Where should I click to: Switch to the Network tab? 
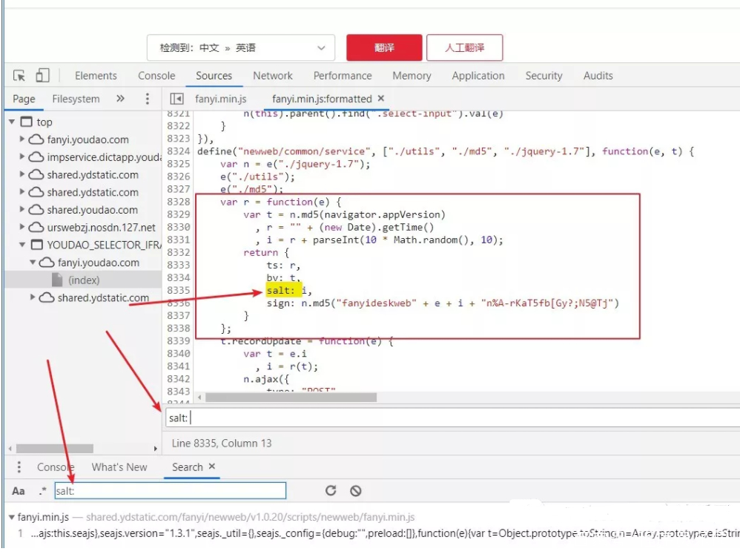pyautogui.click(x=272, y=76)
